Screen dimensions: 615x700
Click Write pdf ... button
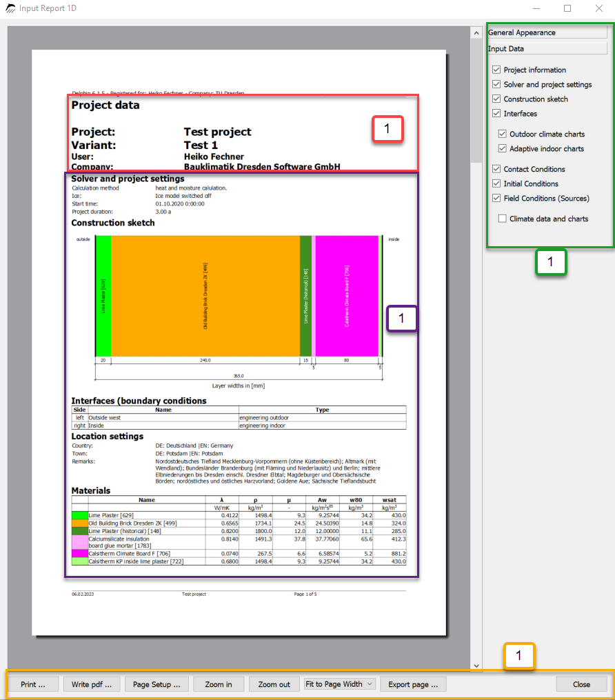click(x=92, y=684)
